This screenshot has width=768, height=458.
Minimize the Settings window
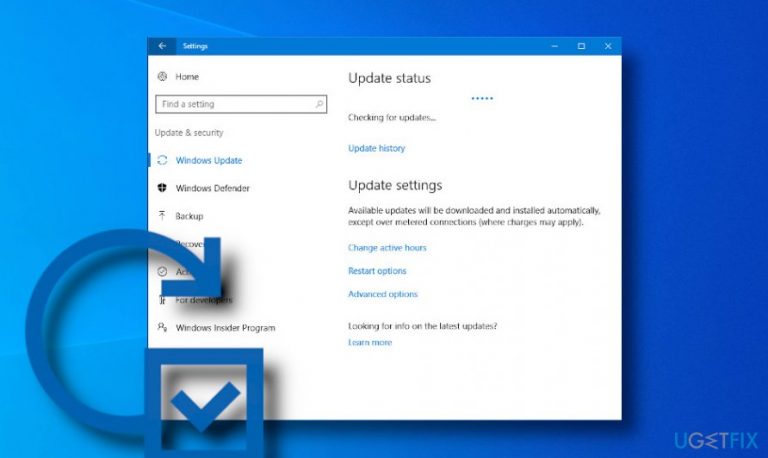coord(554,46)
